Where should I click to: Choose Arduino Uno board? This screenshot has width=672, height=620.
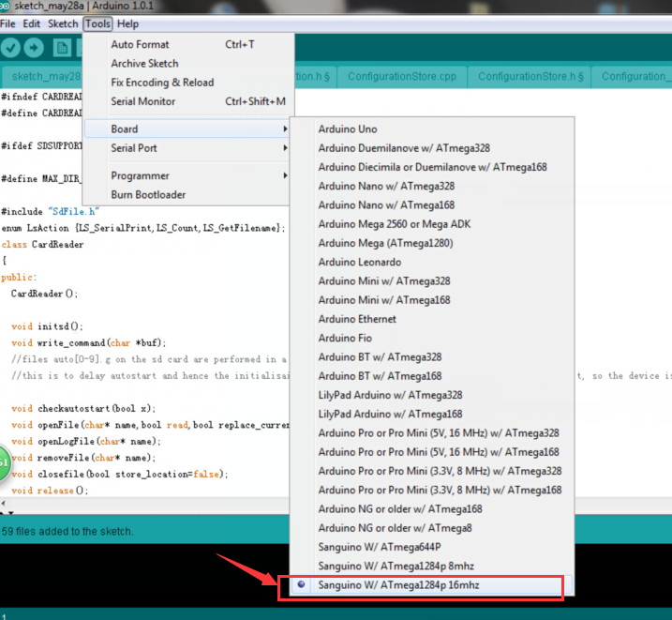point(348,129)
